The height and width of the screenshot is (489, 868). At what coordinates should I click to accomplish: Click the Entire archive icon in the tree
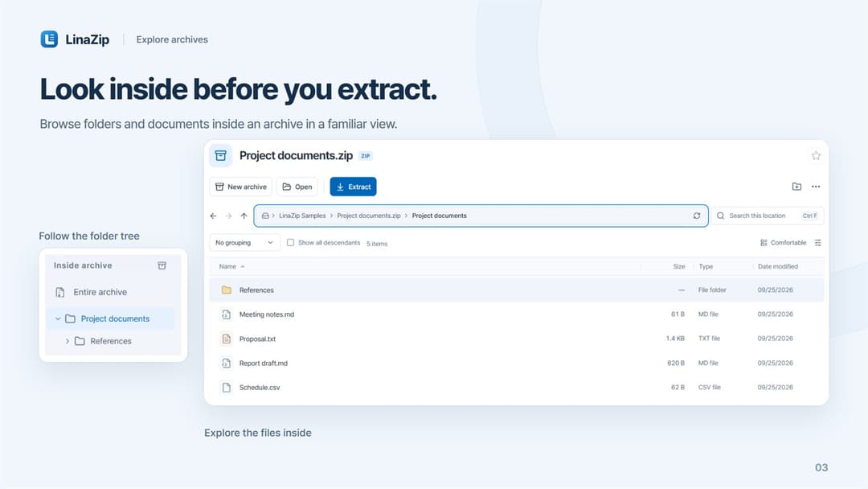(x=60, y=293)
